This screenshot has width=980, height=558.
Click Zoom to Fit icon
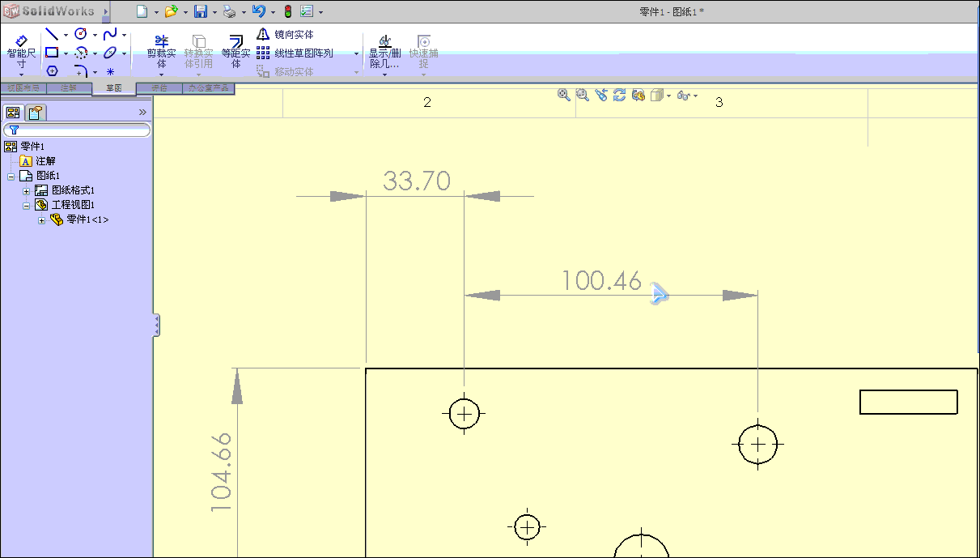pyautogui.click(x=564, y=95)
